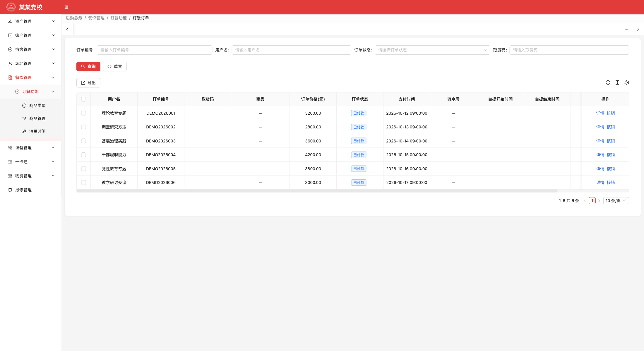Click the 导出 export button
This screenshot has height=351, width=644.
88,83
